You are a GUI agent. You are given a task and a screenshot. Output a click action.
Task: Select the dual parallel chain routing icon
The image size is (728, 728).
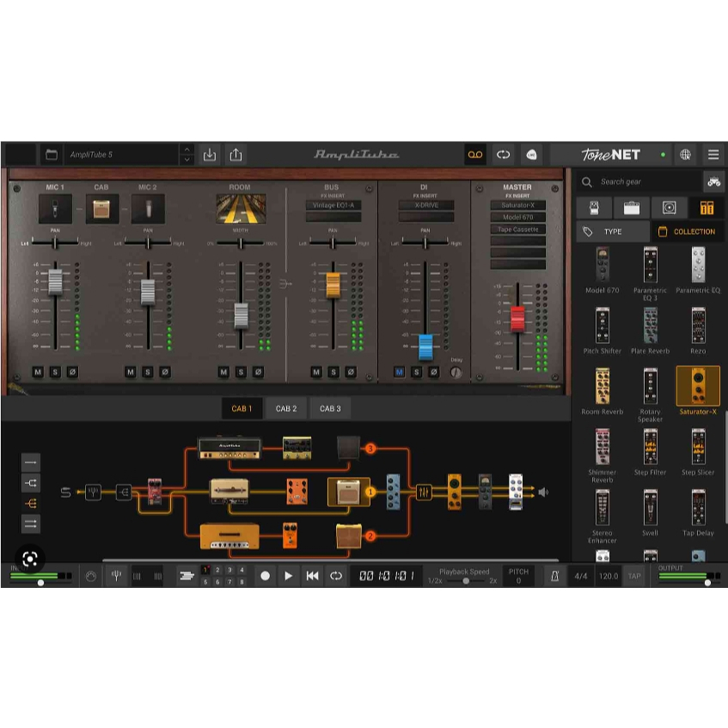pos(31,523)
